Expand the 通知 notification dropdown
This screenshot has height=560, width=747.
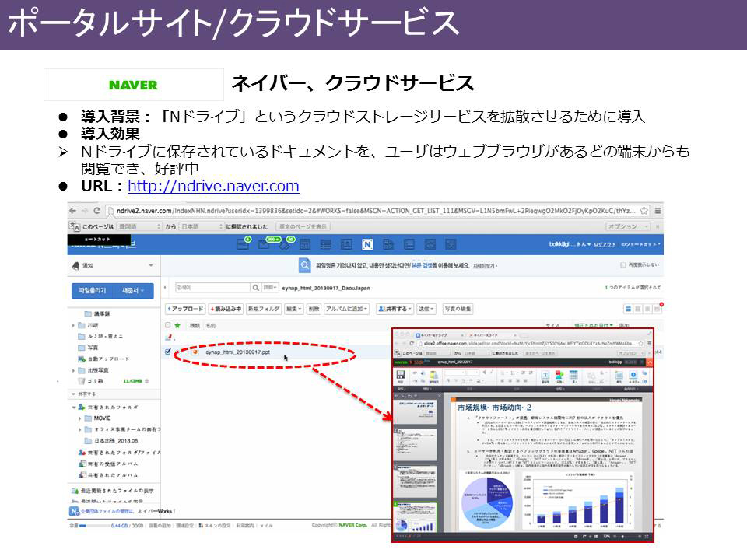pos(150,265)
